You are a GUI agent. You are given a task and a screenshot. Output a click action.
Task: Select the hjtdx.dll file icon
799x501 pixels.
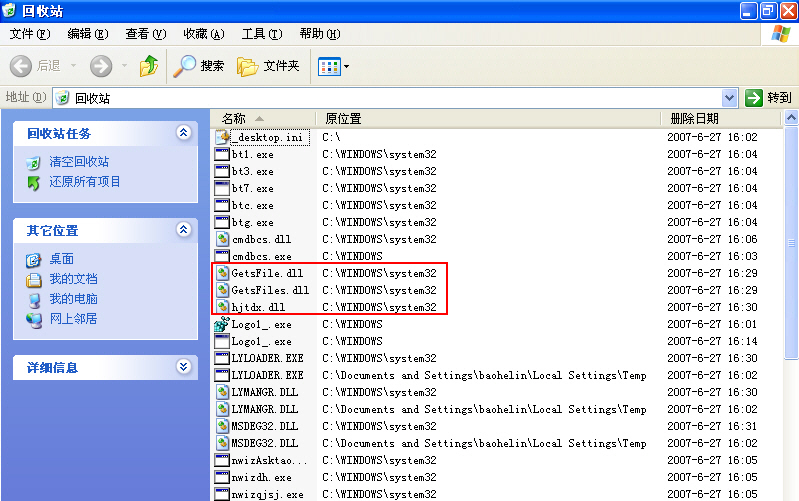pyautogui.click(x=222, y=307)
